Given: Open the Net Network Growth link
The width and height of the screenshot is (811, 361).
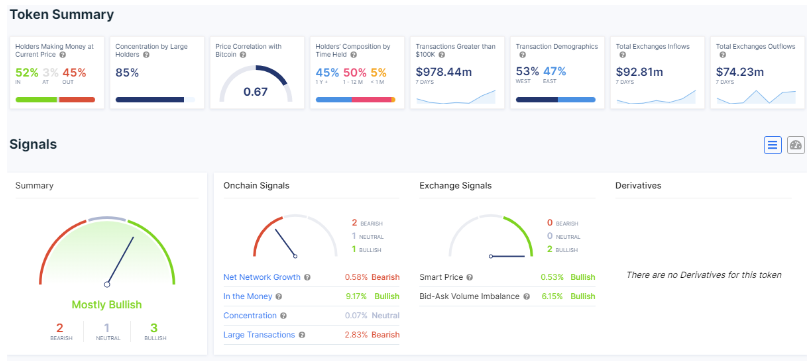Looking at the screenshot, I should (262, 277).
